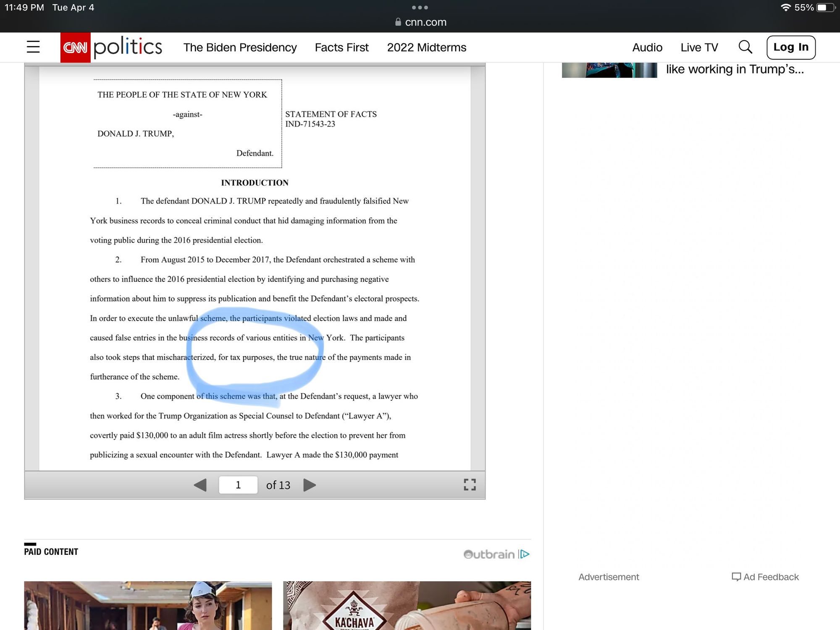The image size is (840, 630).
Task: Select the 2022 Midterms menu item
Action: [426, 47]
